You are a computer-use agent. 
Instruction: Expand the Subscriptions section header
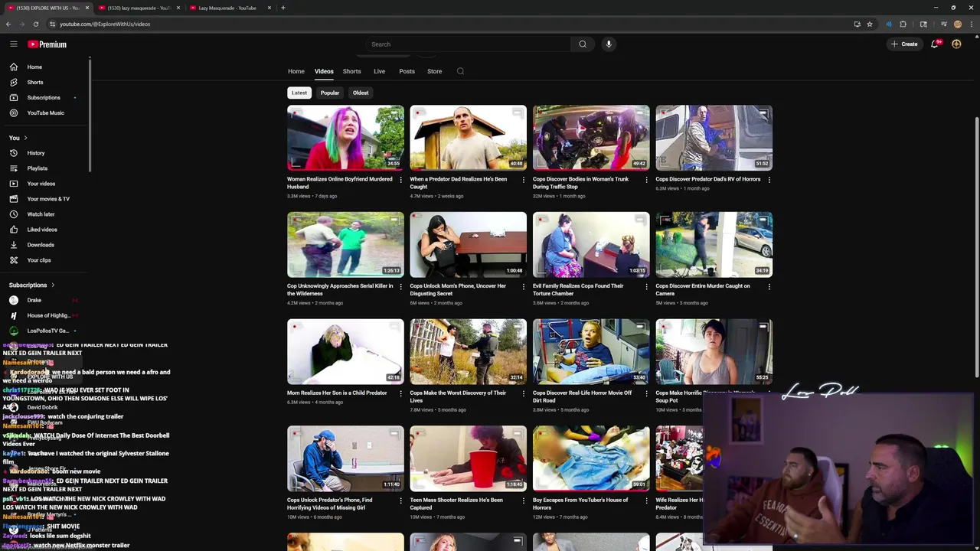(x=31, y=285)
